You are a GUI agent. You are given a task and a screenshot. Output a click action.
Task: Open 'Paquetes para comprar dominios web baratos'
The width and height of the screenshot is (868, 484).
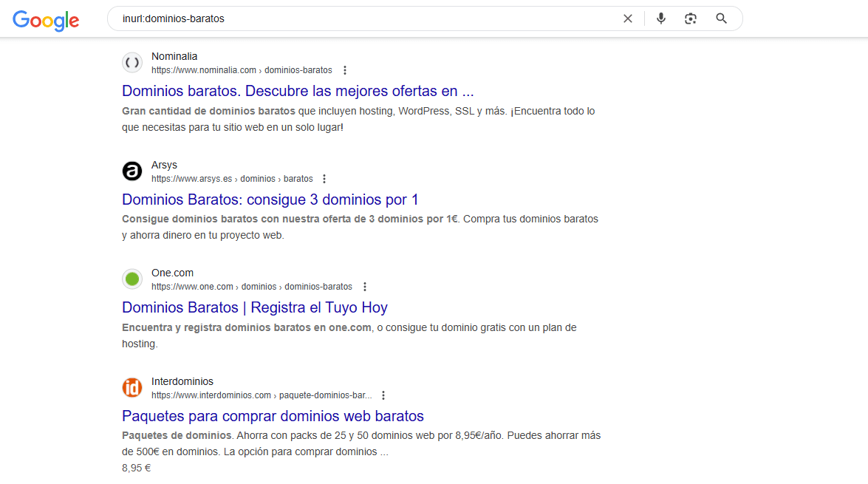273,416
